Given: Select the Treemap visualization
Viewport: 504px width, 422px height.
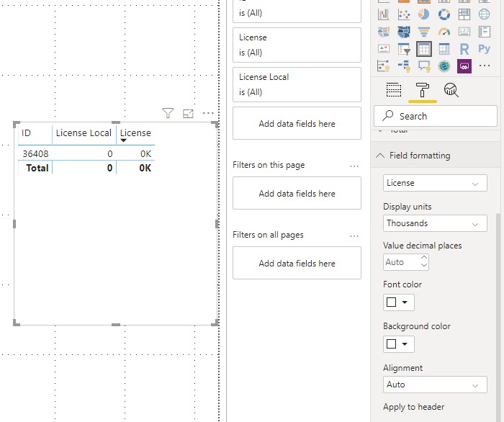Looking at the screenshot, I should click(x=464, y=14).
